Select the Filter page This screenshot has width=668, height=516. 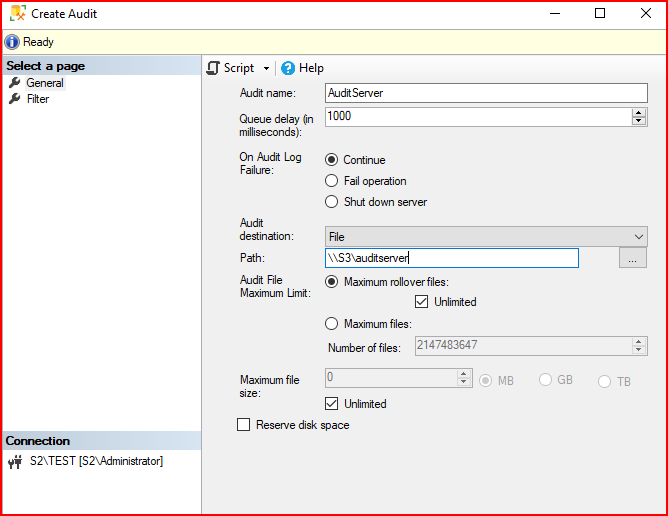[38, 99]
